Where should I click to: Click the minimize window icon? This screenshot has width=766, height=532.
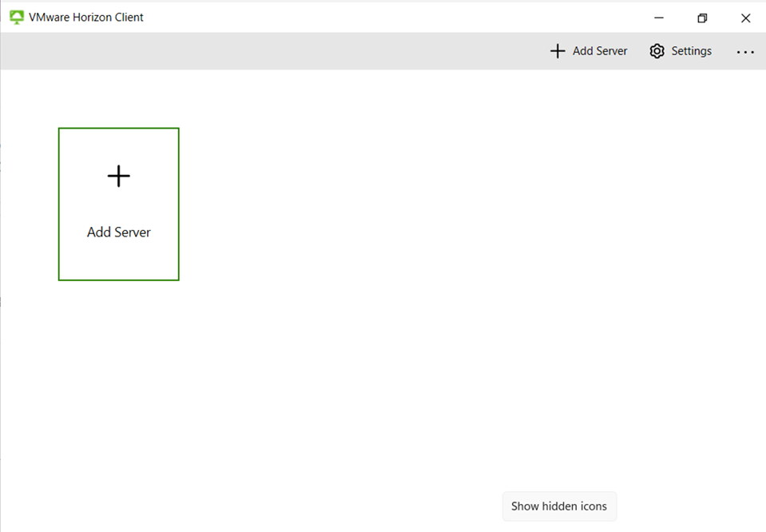coord(658,18)
